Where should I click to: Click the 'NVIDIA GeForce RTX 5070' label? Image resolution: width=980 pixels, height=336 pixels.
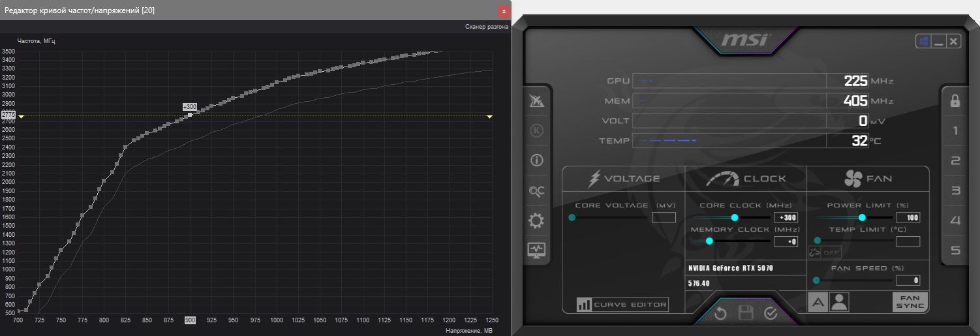pos(731,268)
